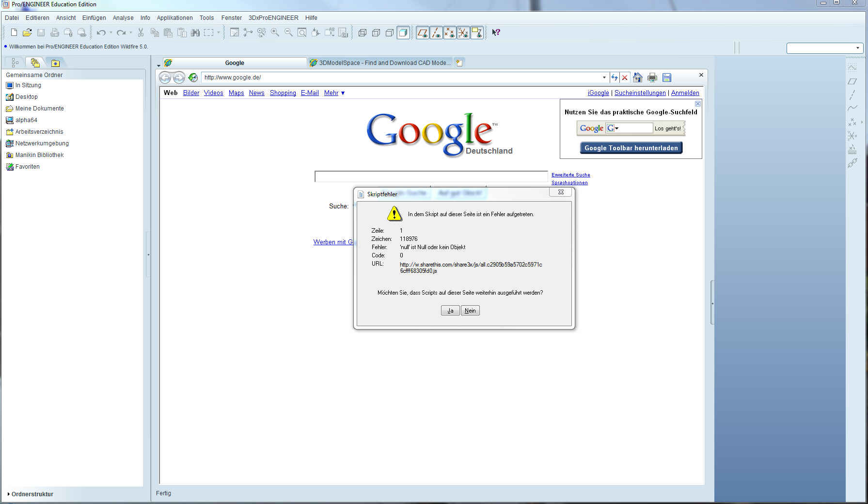
Task: Open the 3DxProENGINEER menu
Action: [x=273, y=18]
